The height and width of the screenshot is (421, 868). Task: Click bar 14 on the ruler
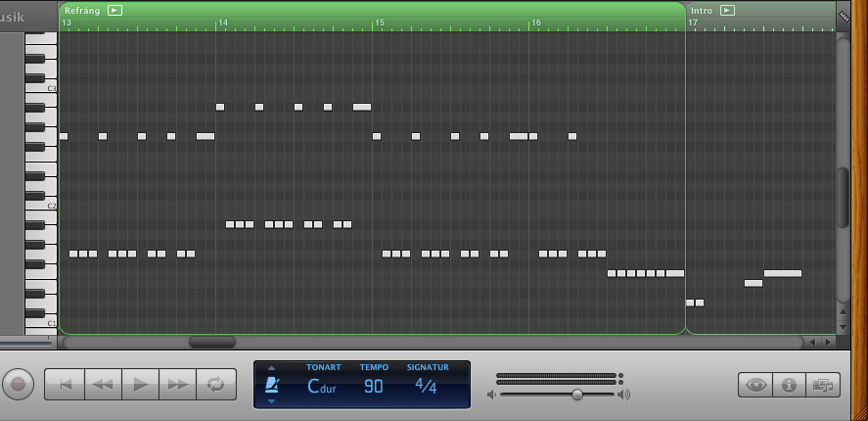(222, 23)
